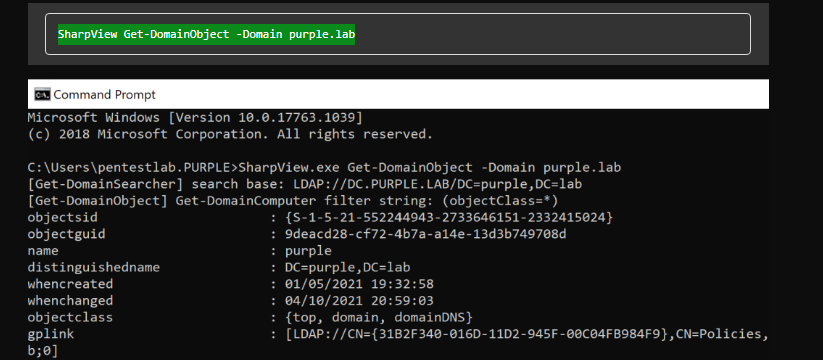Click the distinguishedname value DC=purple,DC=lab
823x360 pixels.
pos(347,268)
